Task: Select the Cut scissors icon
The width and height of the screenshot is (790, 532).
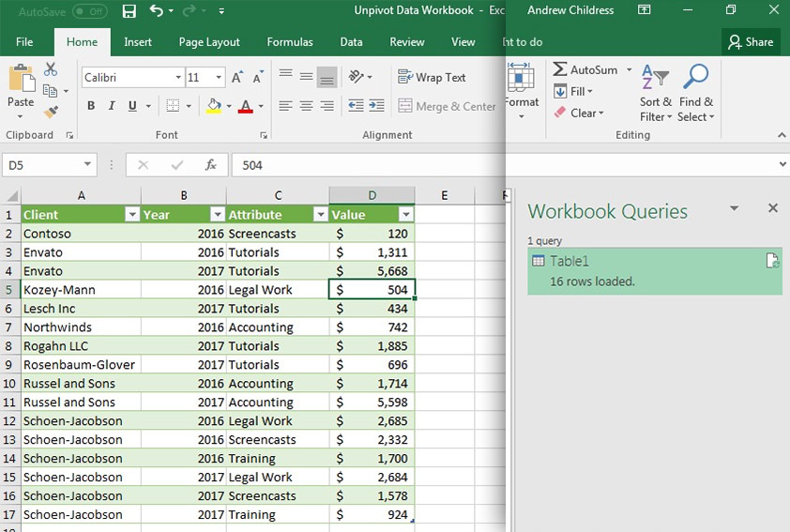Action: [x=50, y=69]
